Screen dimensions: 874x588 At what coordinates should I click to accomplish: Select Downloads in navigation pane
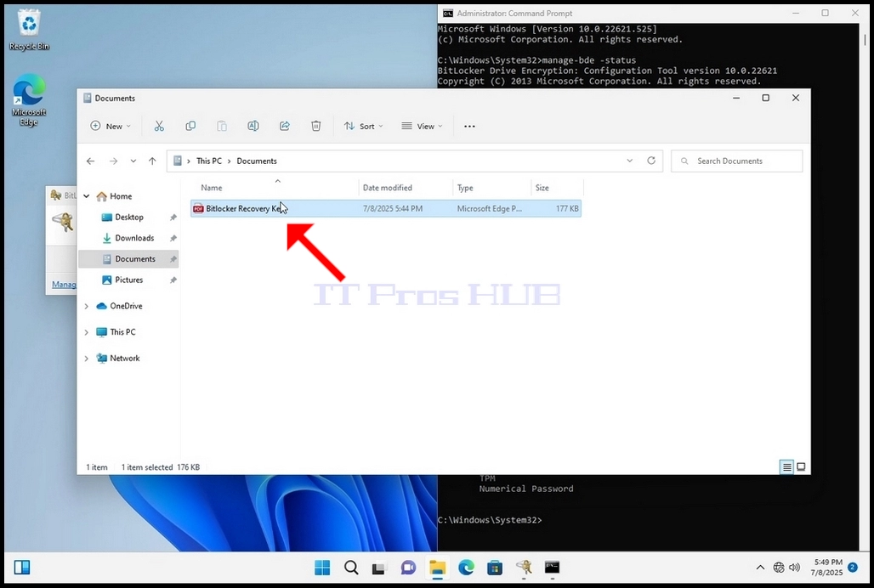click(134, 238)
